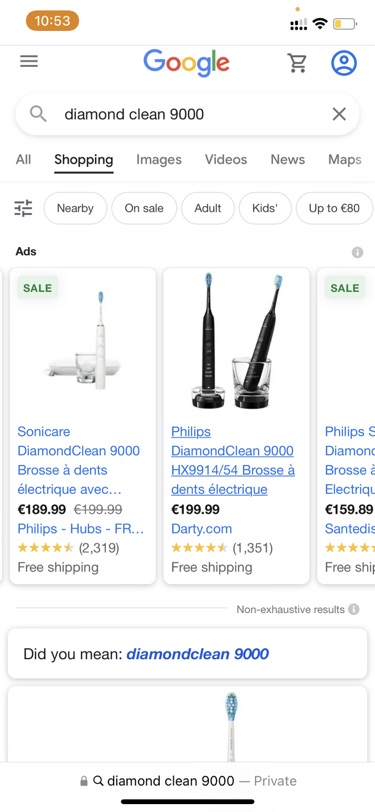Switch to the Images tab

coord(159,160)
